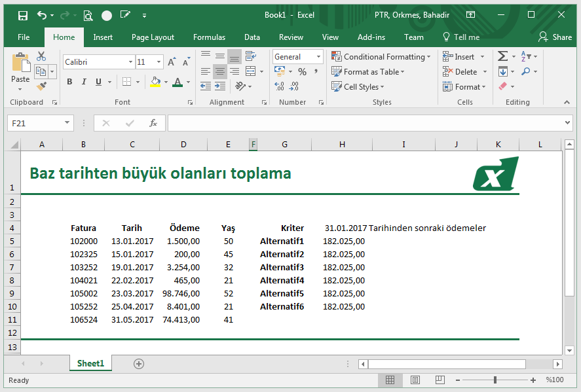The image size is (581, 392).
Task: Switch to the Formulas tab
Action: click(209, 37)
